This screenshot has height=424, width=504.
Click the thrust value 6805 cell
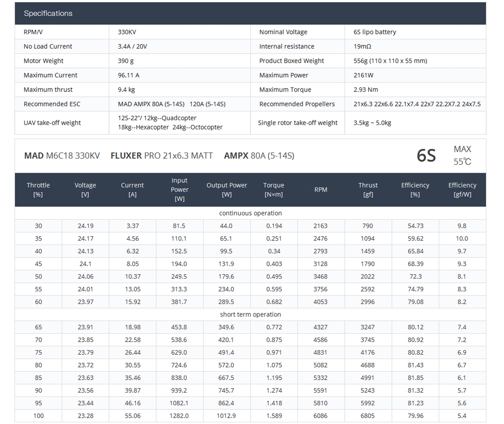pyautogui.click(x=367, y=416)
